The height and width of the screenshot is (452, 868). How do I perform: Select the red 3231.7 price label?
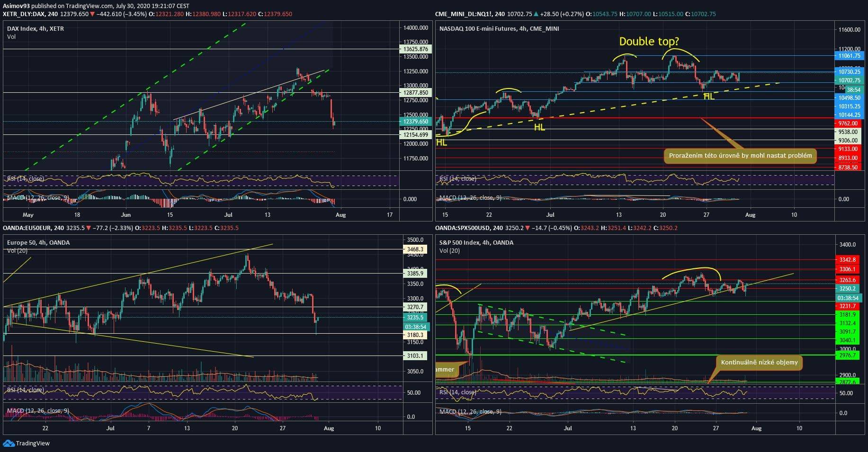848,306
